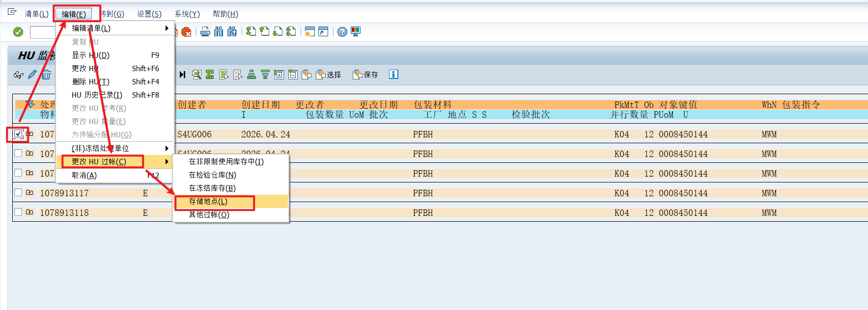Click S4UG006 creator cell in first row
Image resolution: width=868 pixels, height=310 pixels.
coord(195,134)
